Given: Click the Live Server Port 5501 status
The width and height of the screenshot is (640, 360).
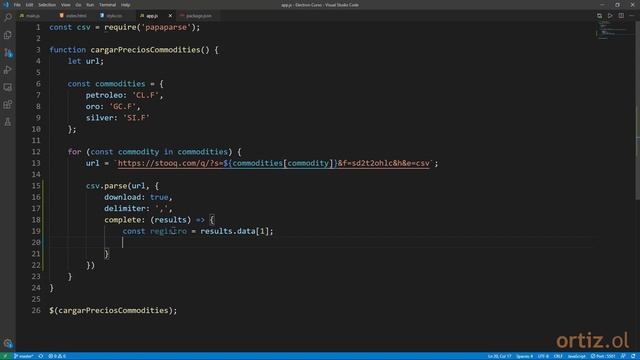Looking at the screenshot, I should point(603,356).
